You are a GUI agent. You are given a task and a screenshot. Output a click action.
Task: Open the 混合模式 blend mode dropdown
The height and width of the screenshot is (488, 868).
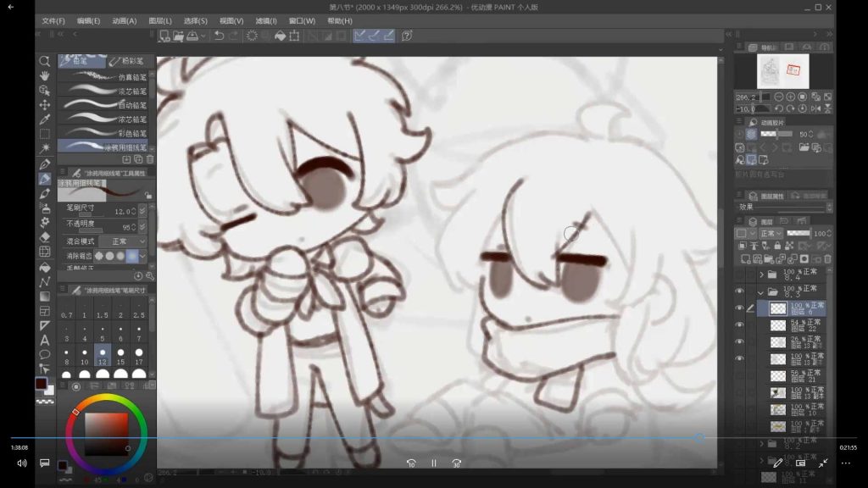122,241
